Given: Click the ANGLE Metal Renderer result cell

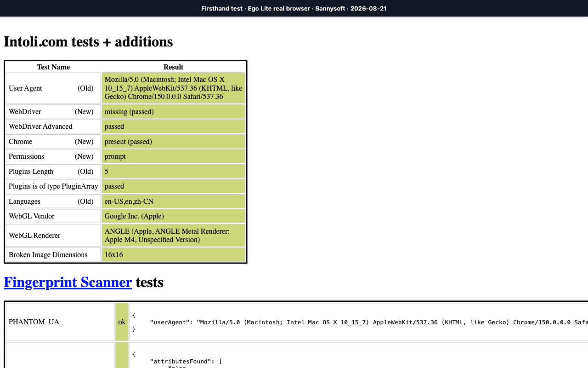Looking at the screenshot, I should (173, 236).
